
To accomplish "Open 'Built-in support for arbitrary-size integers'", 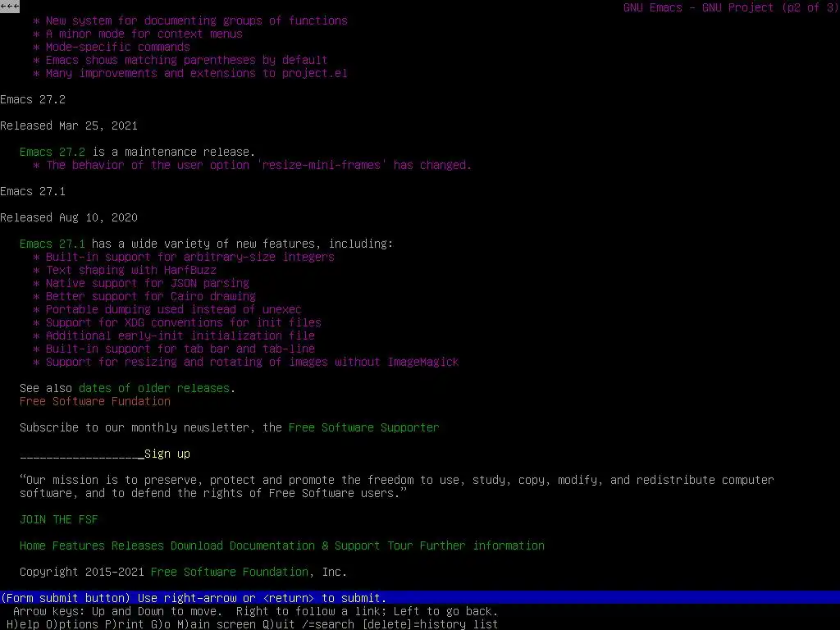I will [x=189, y=257].
